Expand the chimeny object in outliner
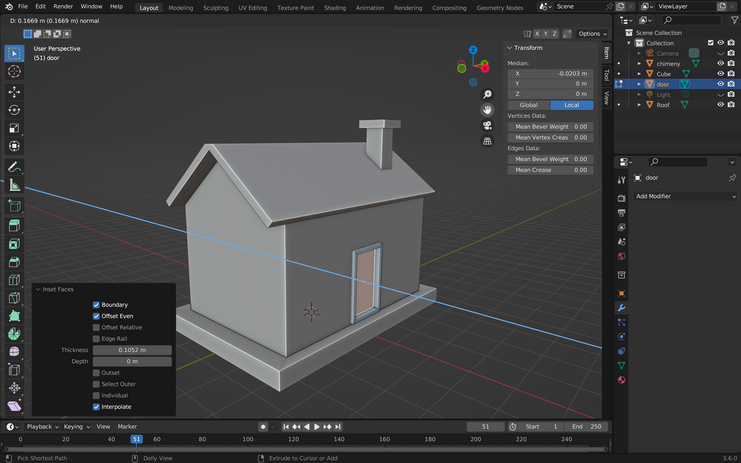The width and height of the screenshot is (741, 463). pyautogui.click(x=639, y=63)
